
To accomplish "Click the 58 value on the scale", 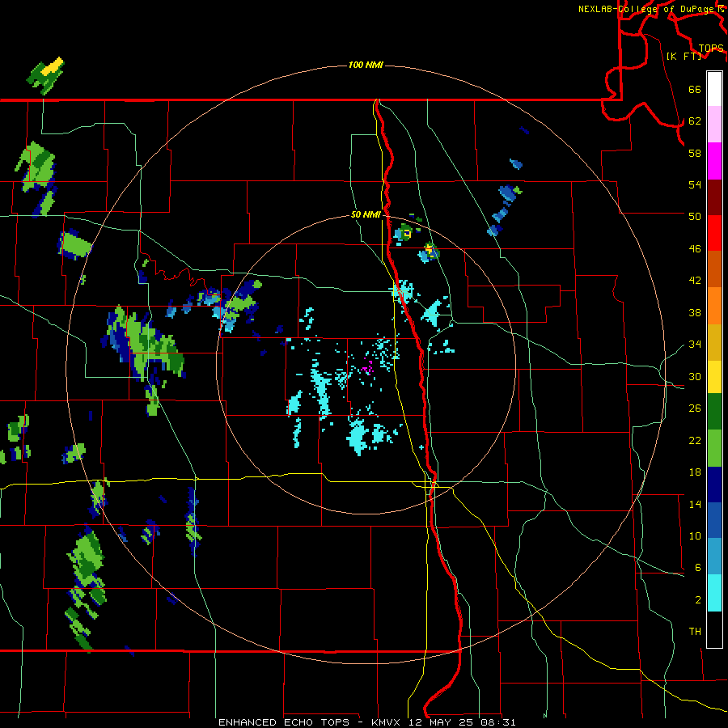I will click(x=695, y=153).
